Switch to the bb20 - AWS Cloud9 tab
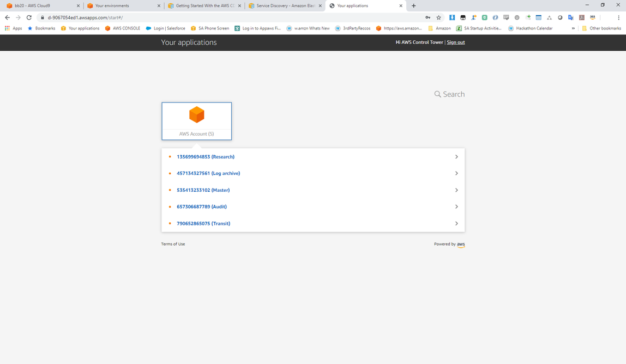The width and height of the screenshot is (626, 364). click(43, 5)
